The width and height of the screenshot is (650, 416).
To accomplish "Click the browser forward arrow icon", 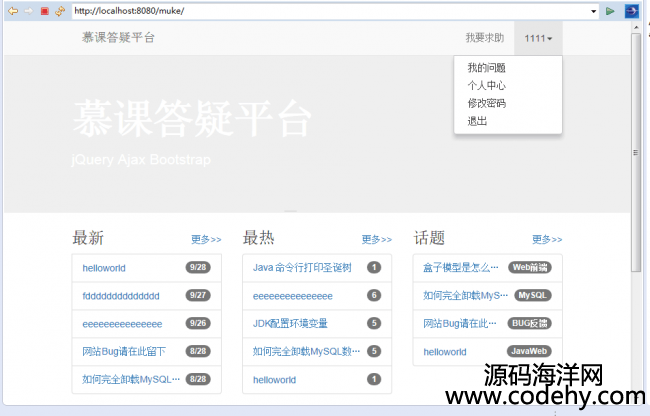I will coord(28,11).
